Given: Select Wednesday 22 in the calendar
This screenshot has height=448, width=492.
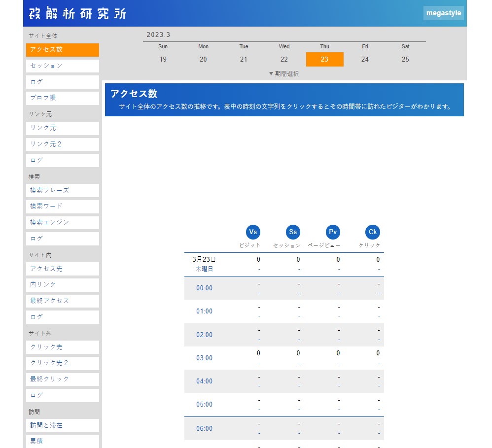Looking at the screenshot, I should click(284, 59).
